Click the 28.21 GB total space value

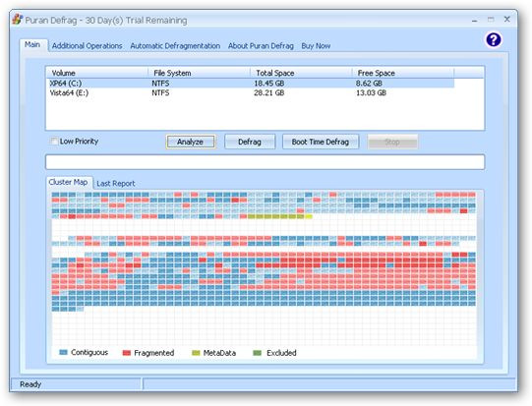(x=269, y=92)
